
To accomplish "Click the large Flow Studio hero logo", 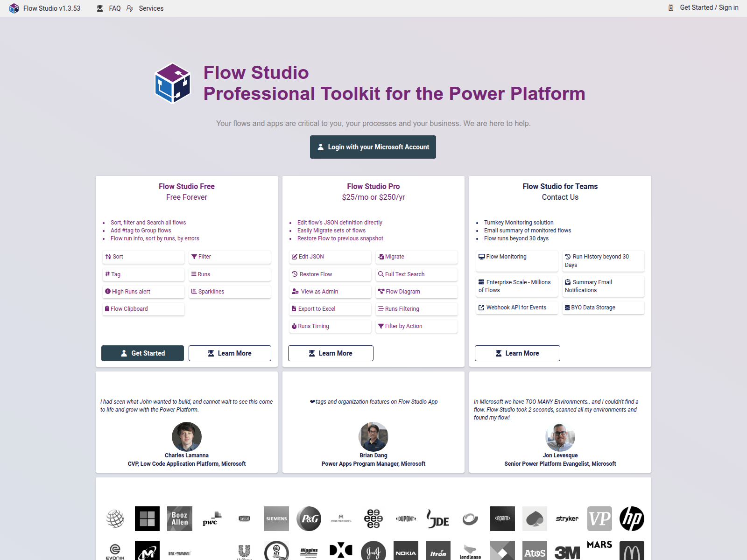I will pyautogui.click(x=173, y=83).
